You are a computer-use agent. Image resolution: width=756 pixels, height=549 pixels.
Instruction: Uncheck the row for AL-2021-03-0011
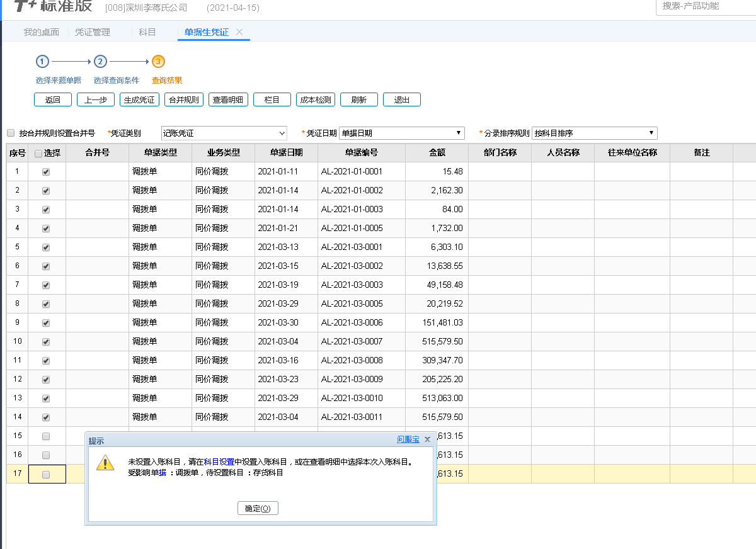[46, 417]
